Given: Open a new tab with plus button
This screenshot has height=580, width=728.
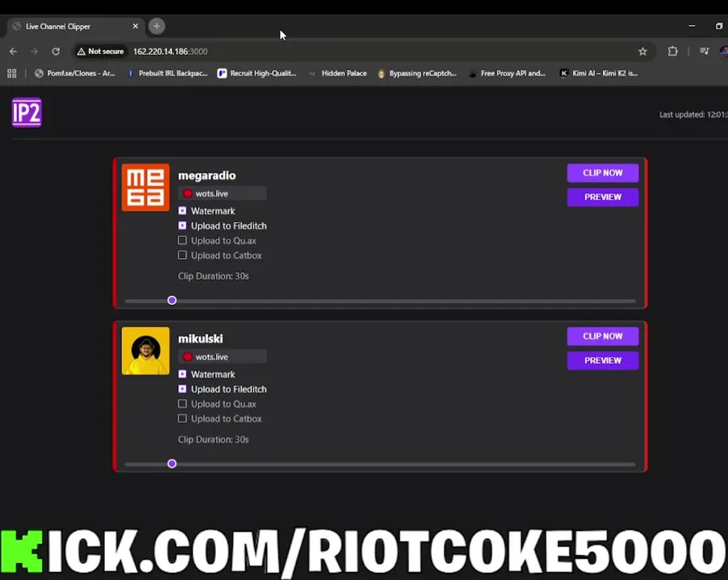Looking at the screenshot, I should point(157,27).
